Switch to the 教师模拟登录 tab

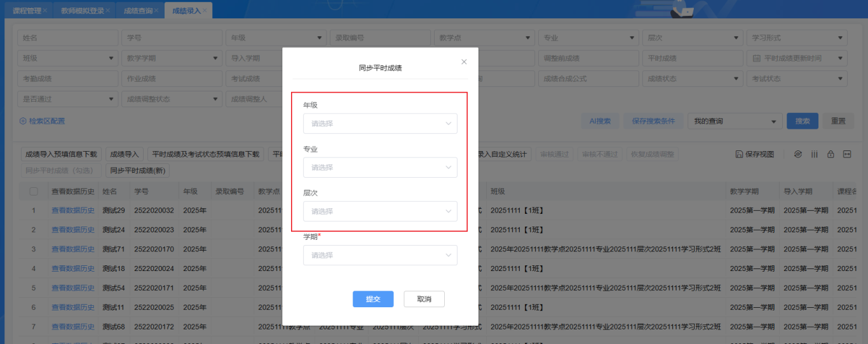point(82,11)
